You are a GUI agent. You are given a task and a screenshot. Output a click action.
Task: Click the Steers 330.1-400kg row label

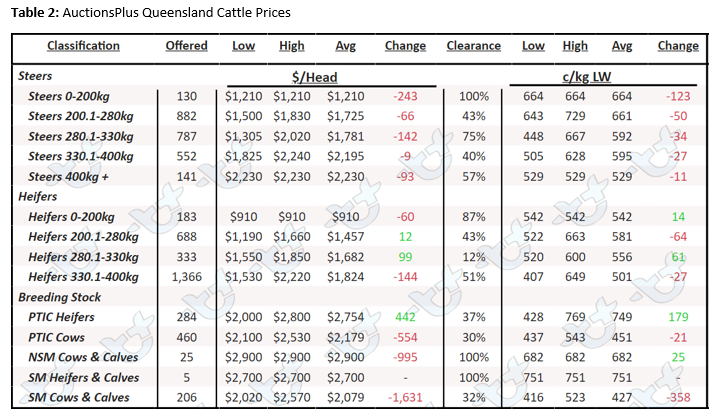pyautogui.click(x=80, y=156)
